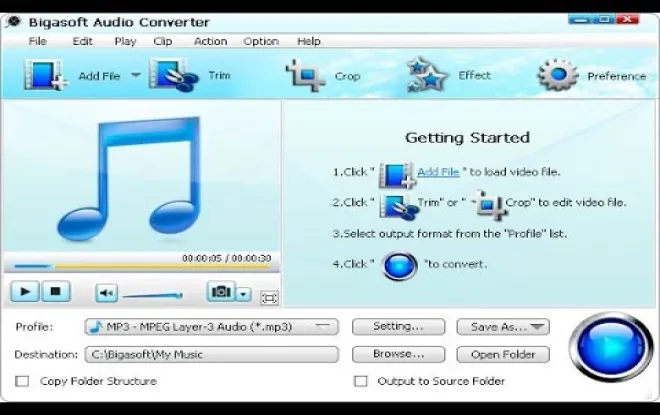
Task: Click the Add File icon in Getting Started step 1
Action: pyautogui.click(x=397, y=174)
